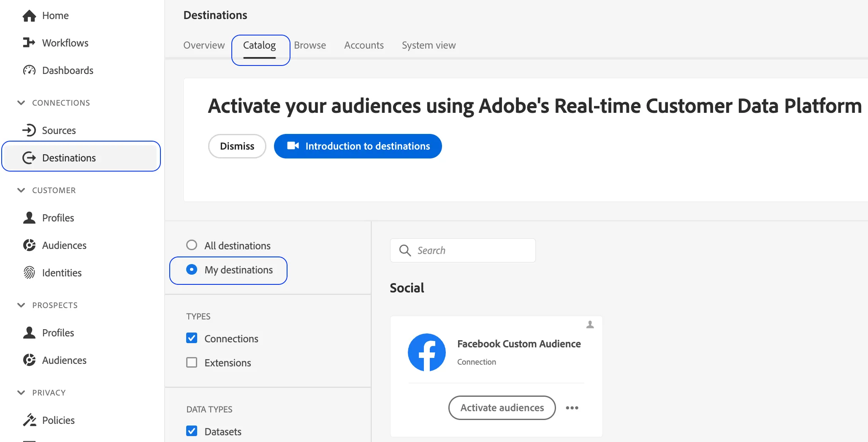Open the Browse tab
868x442 pixels.
[x=310, y=45]
